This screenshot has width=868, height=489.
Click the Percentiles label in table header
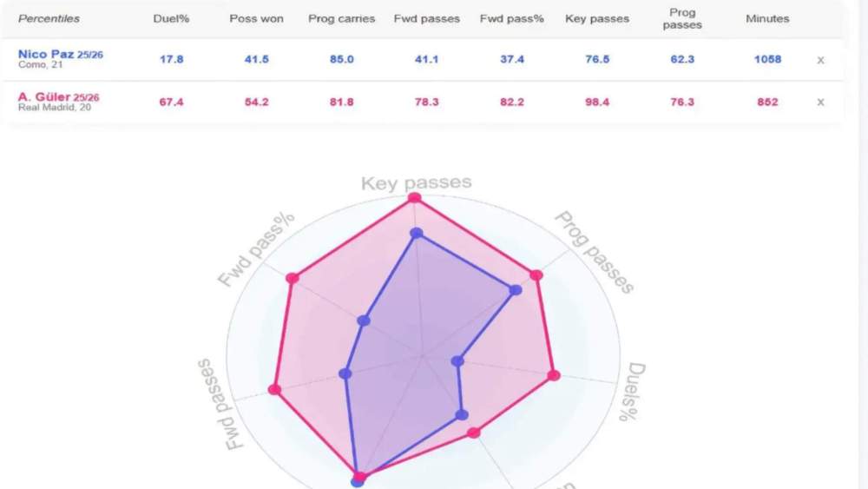tap(49, 18)
